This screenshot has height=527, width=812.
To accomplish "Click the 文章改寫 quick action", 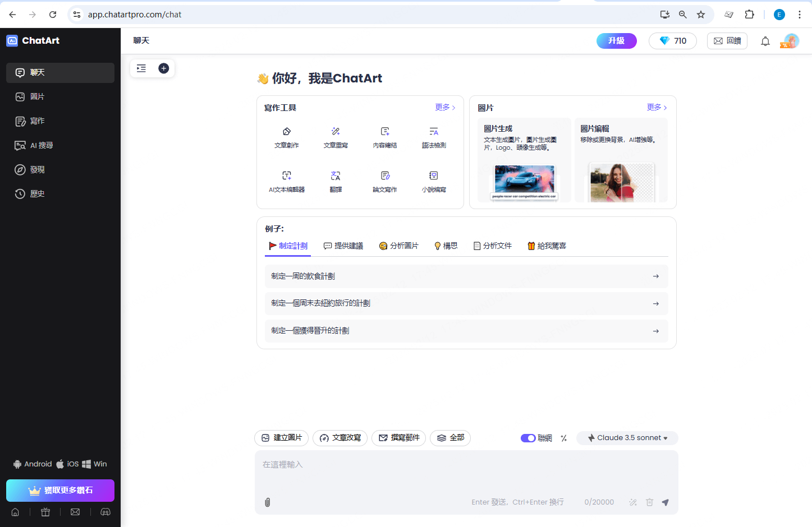I will point(340,438).
